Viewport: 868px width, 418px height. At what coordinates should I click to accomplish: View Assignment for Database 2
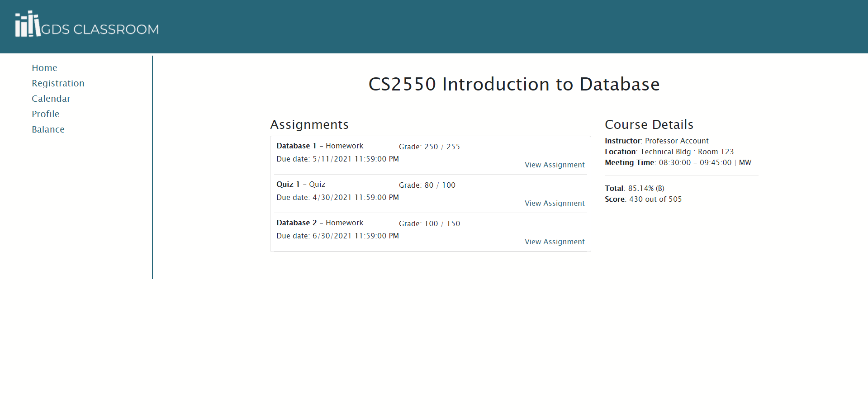555,242
